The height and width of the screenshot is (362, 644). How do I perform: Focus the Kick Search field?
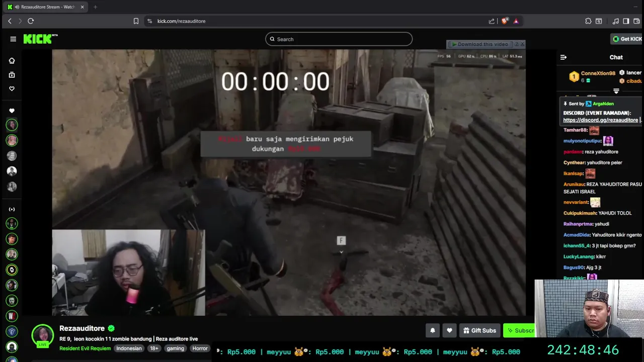click(339, 39)
